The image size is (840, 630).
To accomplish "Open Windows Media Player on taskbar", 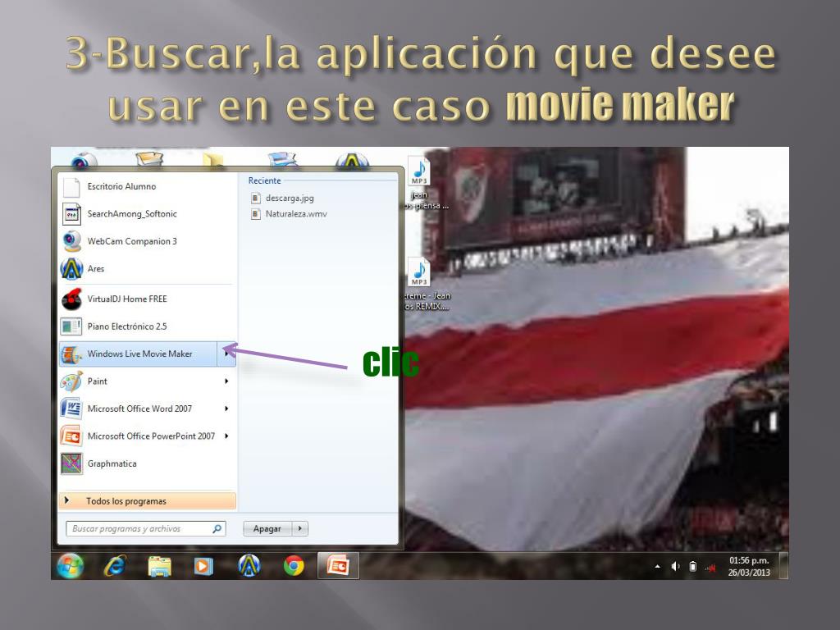I will 203,566.
